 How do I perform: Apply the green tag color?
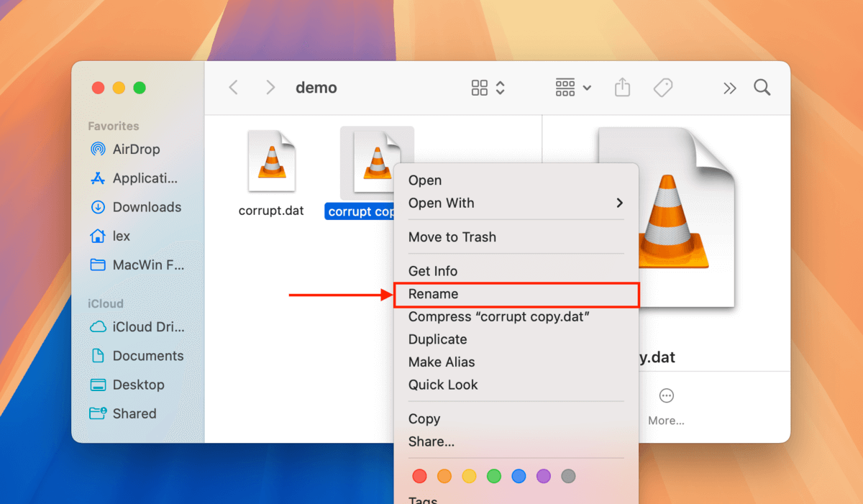coord(493,476)
